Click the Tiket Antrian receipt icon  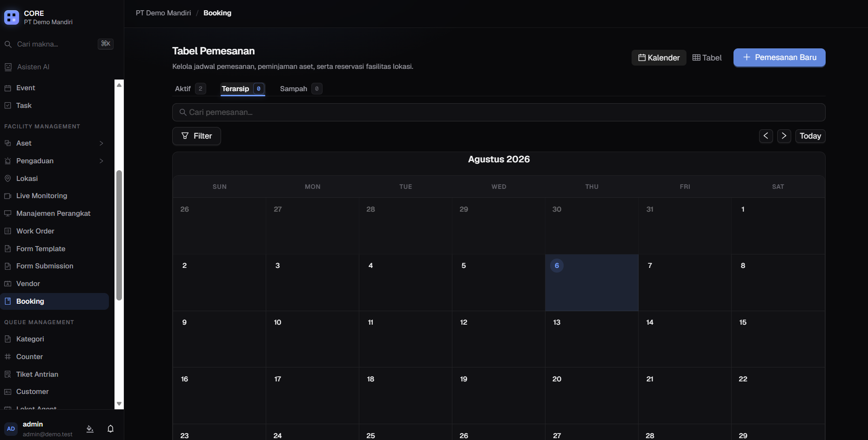(8, 374)
